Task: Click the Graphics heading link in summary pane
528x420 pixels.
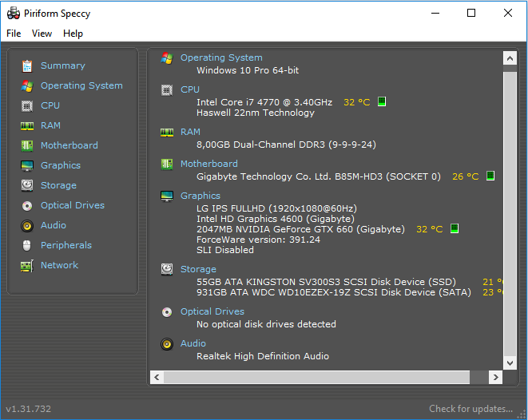Action: pos(200,196)
